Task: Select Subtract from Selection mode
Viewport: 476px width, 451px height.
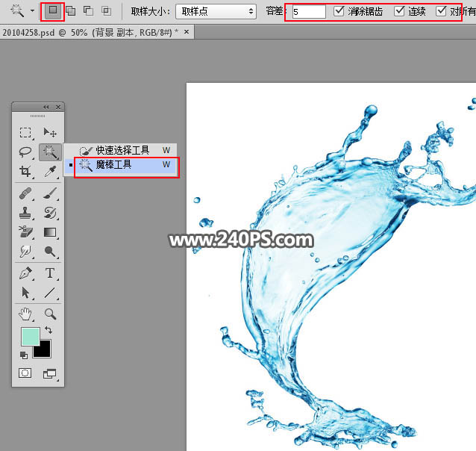Action: (x=88, y=11)
